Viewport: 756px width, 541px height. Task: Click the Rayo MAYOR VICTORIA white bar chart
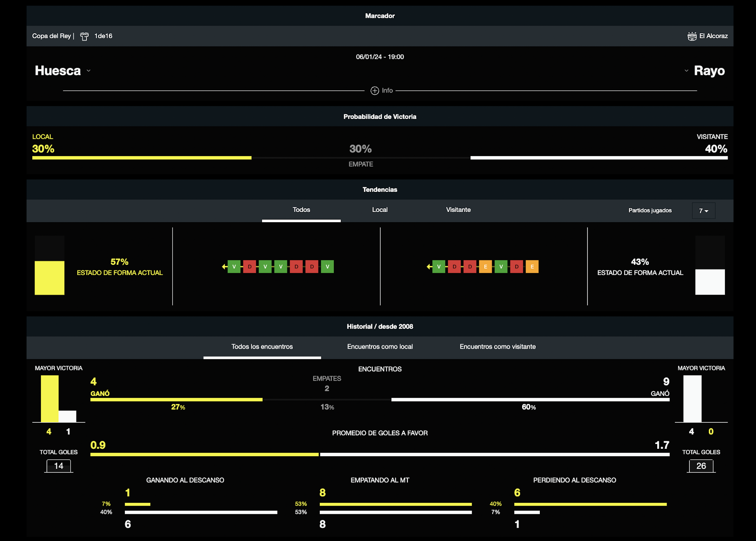(692, 399)
